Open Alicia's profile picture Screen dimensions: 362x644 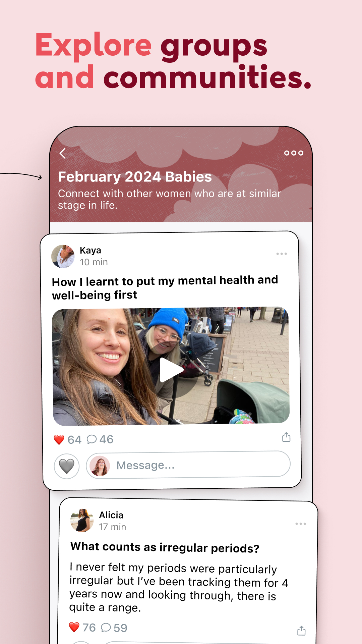[x=82, y=520]
